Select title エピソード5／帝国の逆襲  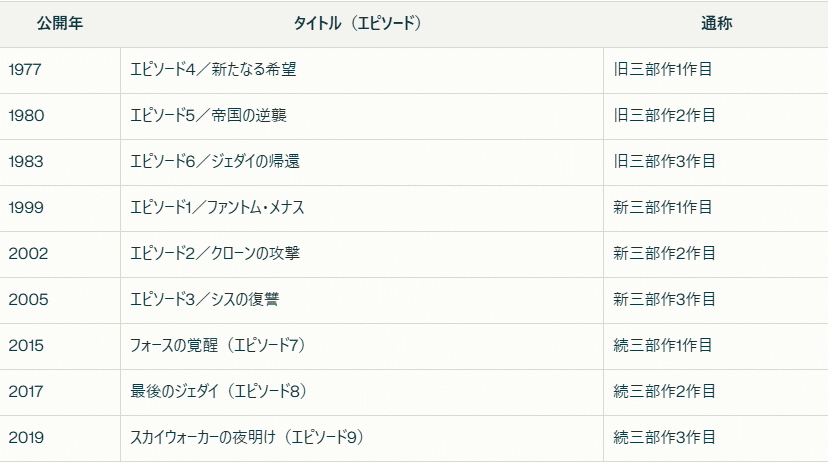(209, 116)
